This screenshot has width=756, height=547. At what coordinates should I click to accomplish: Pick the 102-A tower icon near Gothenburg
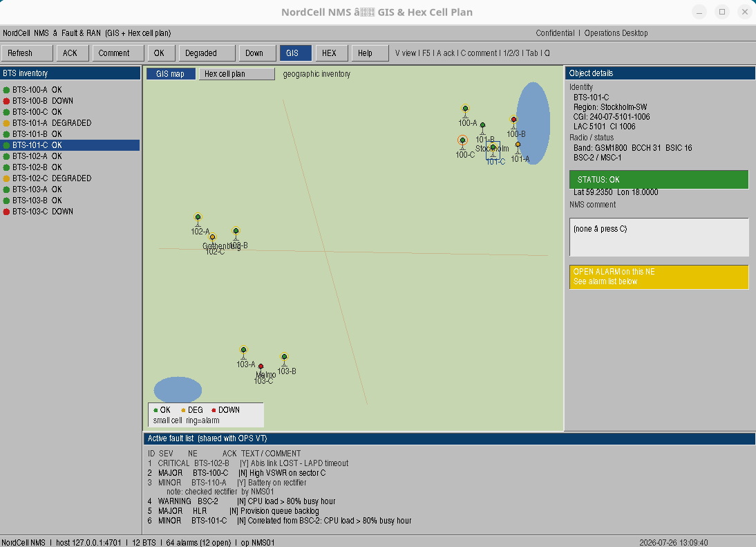(x=198, y=218)
